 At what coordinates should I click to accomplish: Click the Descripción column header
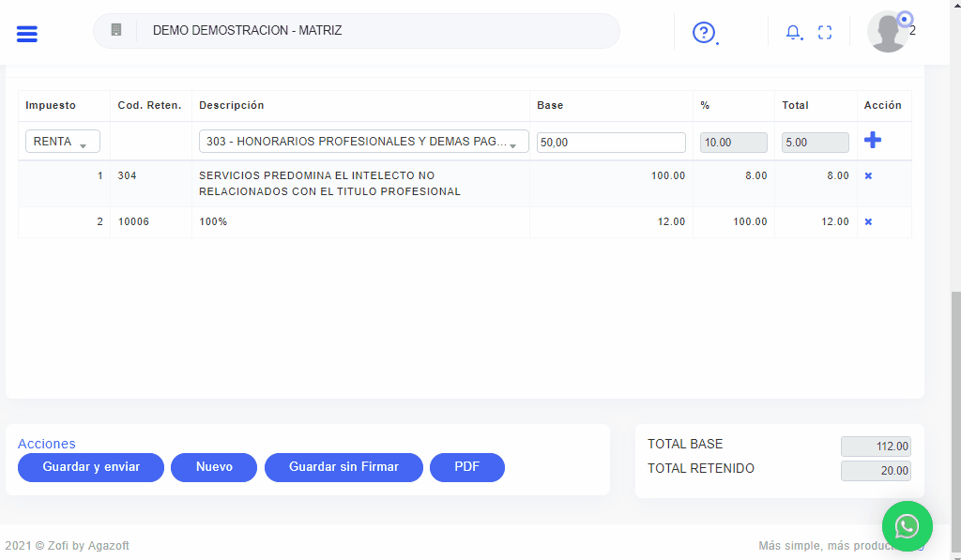(x=232, y=106)
